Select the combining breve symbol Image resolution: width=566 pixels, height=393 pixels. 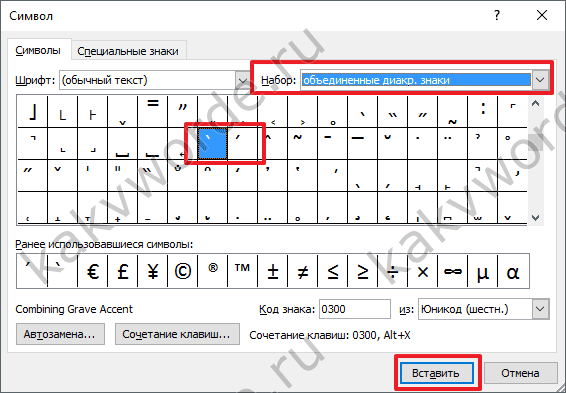coord(392,143)
